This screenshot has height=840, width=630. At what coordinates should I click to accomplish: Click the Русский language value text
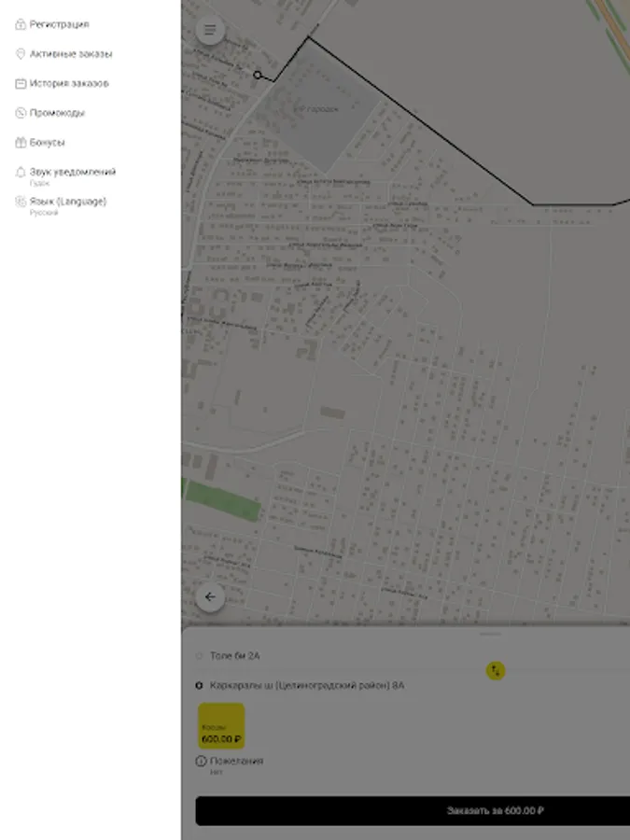[x=44, y=213]
